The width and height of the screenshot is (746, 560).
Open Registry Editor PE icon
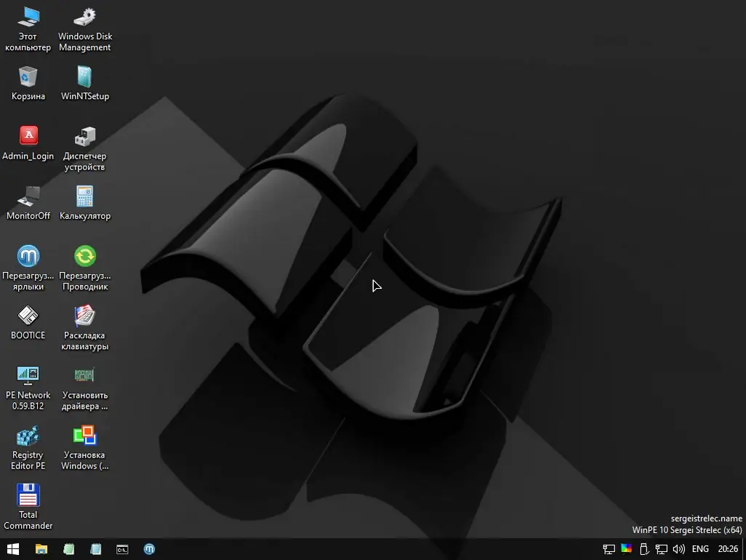[28, 448]
